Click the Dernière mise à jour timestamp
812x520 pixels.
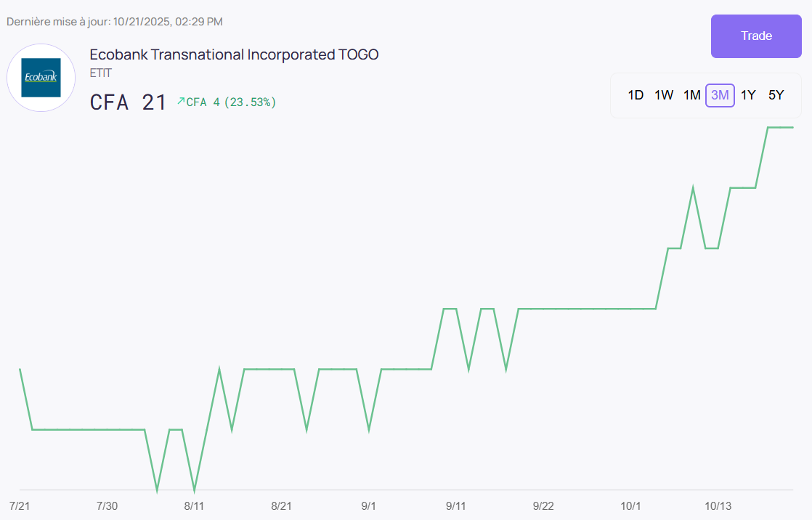point(115,22)
